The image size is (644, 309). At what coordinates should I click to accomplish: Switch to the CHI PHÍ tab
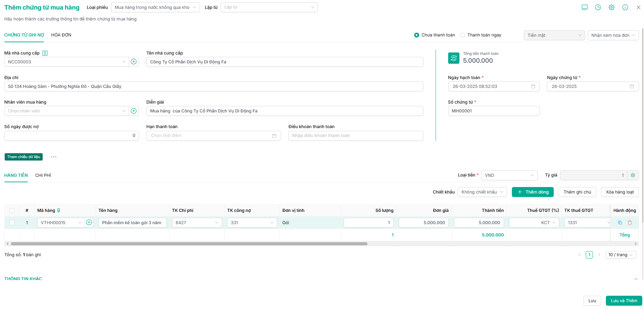pos(43,175)
